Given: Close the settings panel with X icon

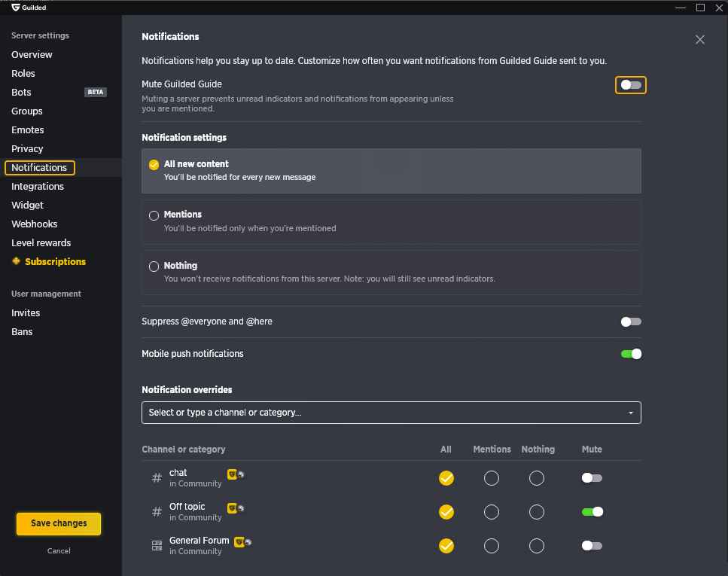Looking at the screenshot, I should coord(699,39).
